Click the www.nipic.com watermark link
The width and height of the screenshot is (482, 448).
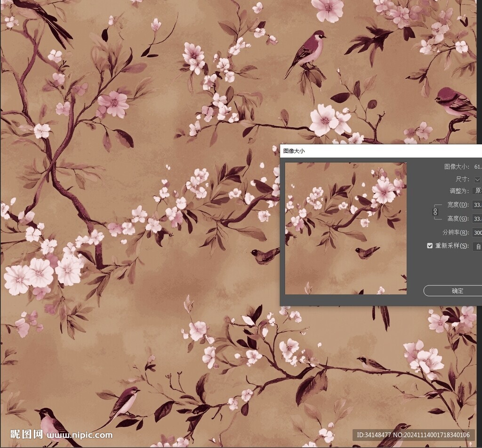(80, 435)
